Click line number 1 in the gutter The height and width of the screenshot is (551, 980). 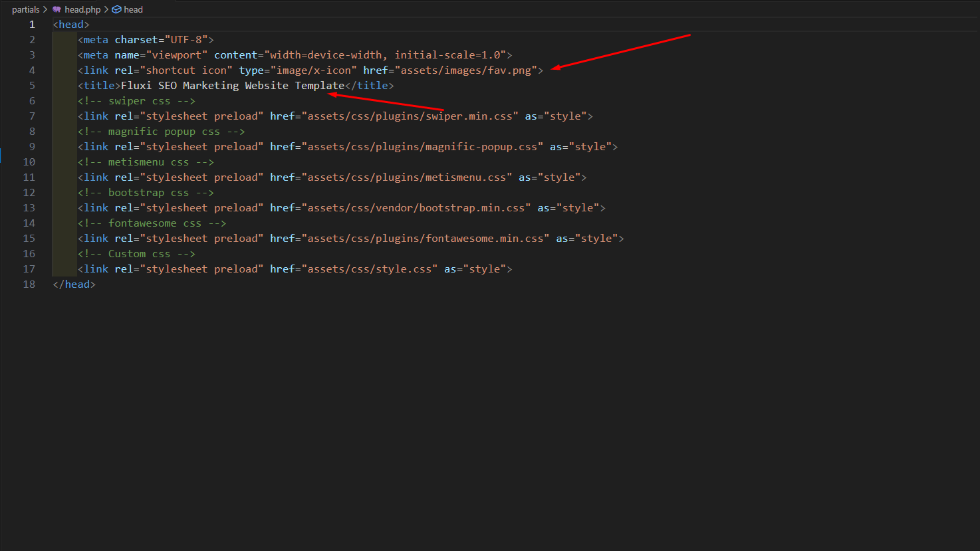pyautogui.click(x=31, y=25)
